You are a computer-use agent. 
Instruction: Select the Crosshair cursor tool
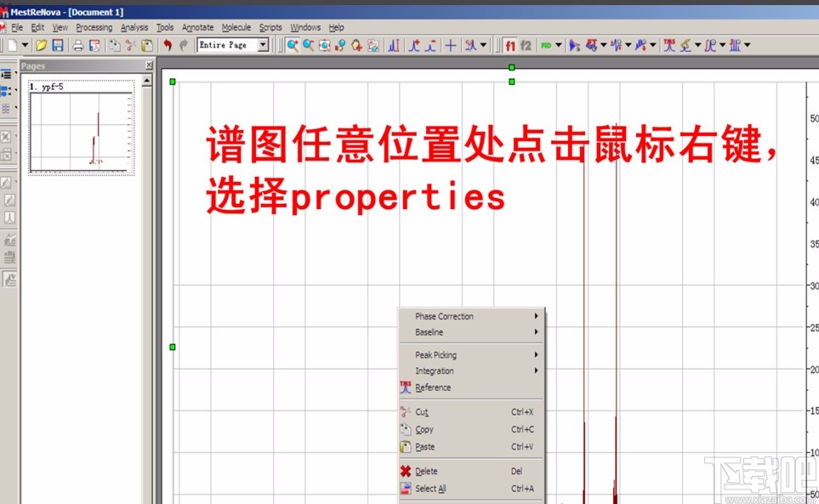[x=450, y=45]
